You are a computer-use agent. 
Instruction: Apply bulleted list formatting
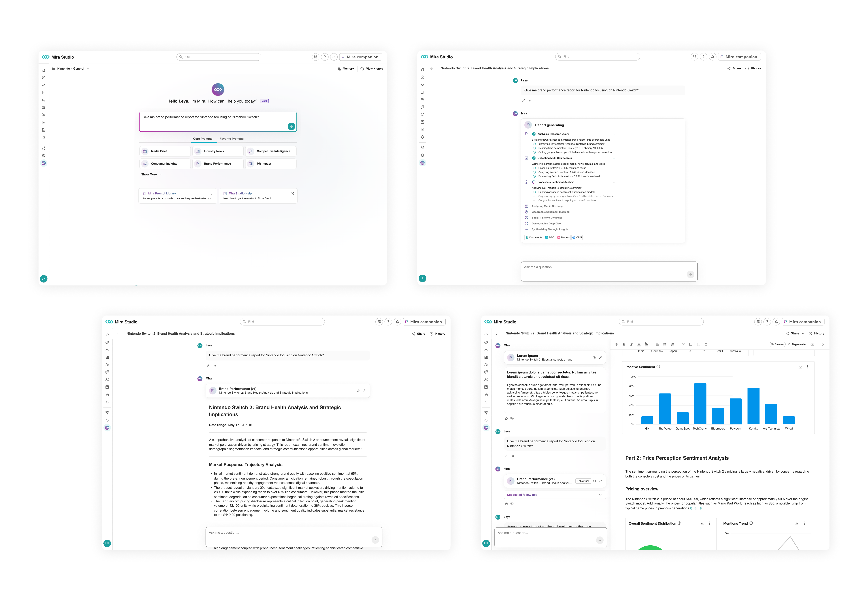[665, 345]
